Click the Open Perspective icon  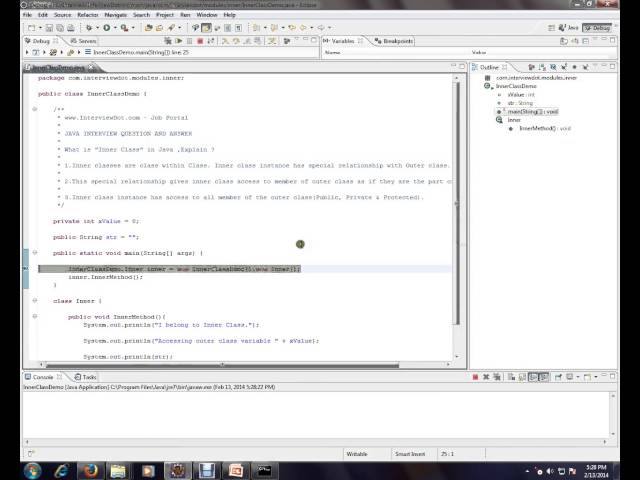[x=551, y=28]
